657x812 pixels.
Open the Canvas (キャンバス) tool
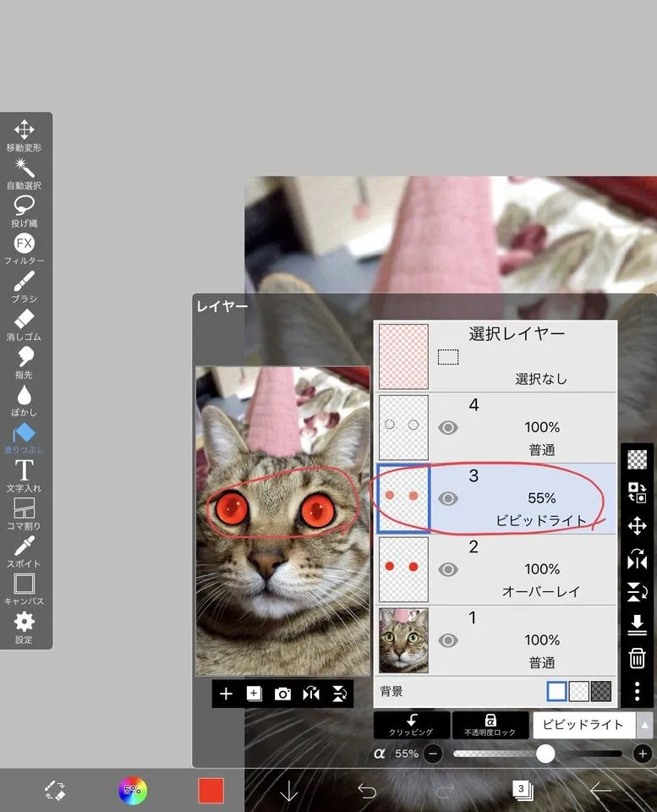click(24, 590)
